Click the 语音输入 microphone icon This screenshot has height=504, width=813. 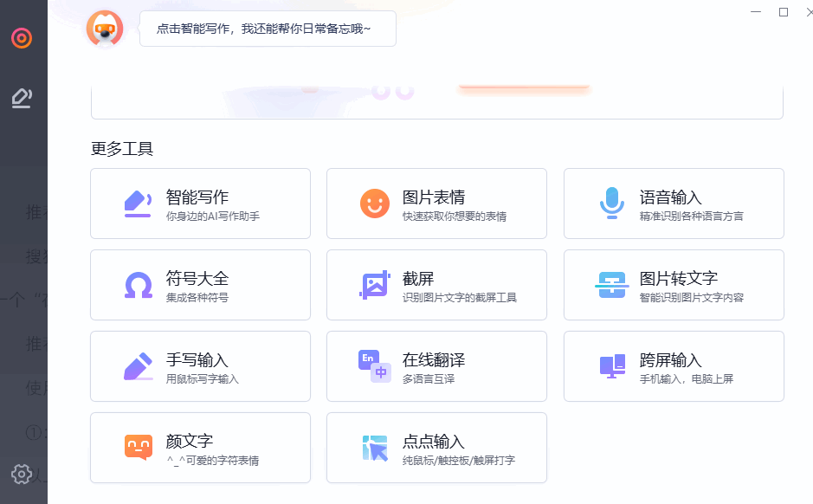point(611,203)
